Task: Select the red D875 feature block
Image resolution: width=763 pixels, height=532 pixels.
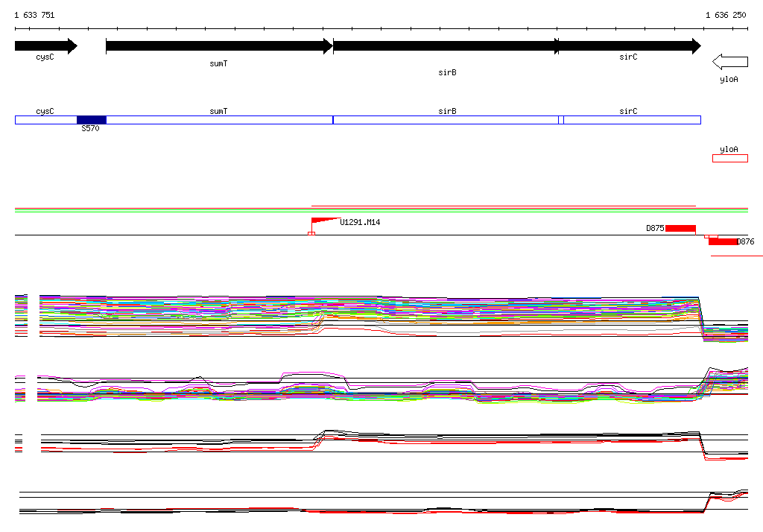Action: point(680,228)
